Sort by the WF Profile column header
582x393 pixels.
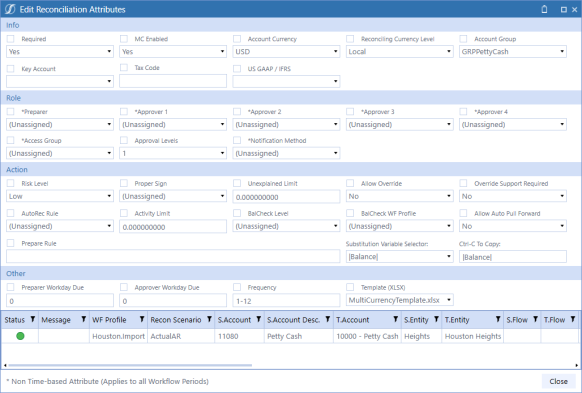(109, 320)
